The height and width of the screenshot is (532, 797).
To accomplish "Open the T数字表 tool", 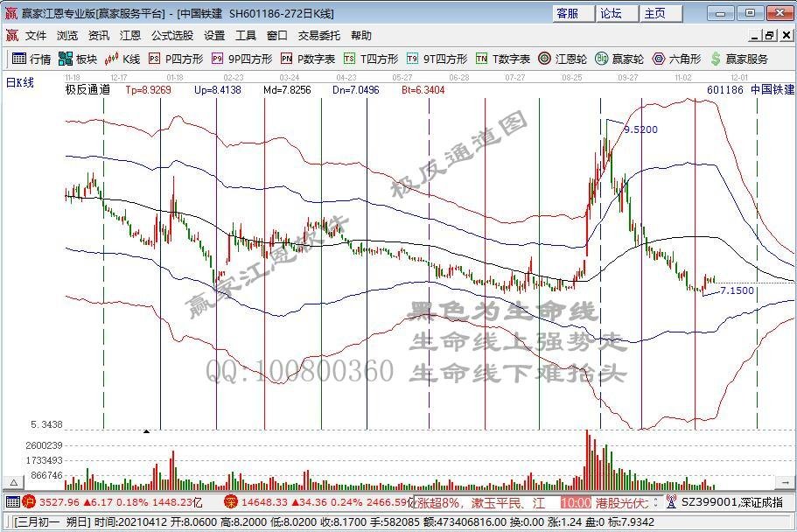I will [x=503, y=59].
